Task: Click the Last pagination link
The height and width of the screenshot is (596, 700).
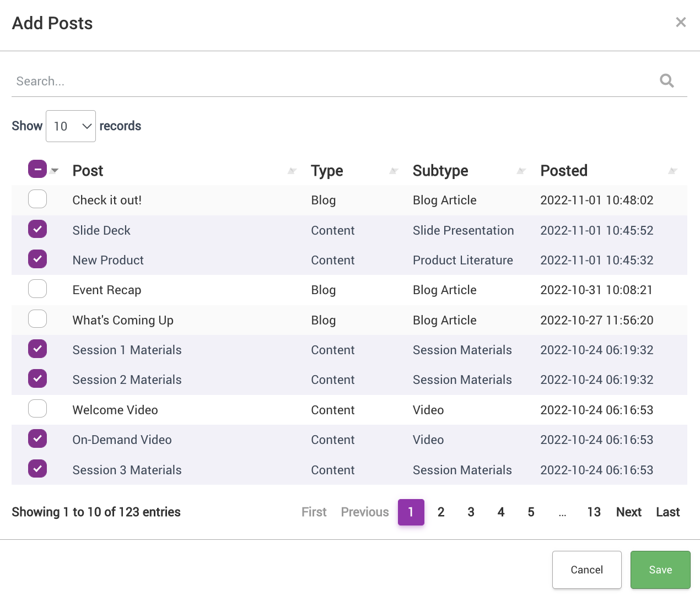Action: tap(668, 512)
